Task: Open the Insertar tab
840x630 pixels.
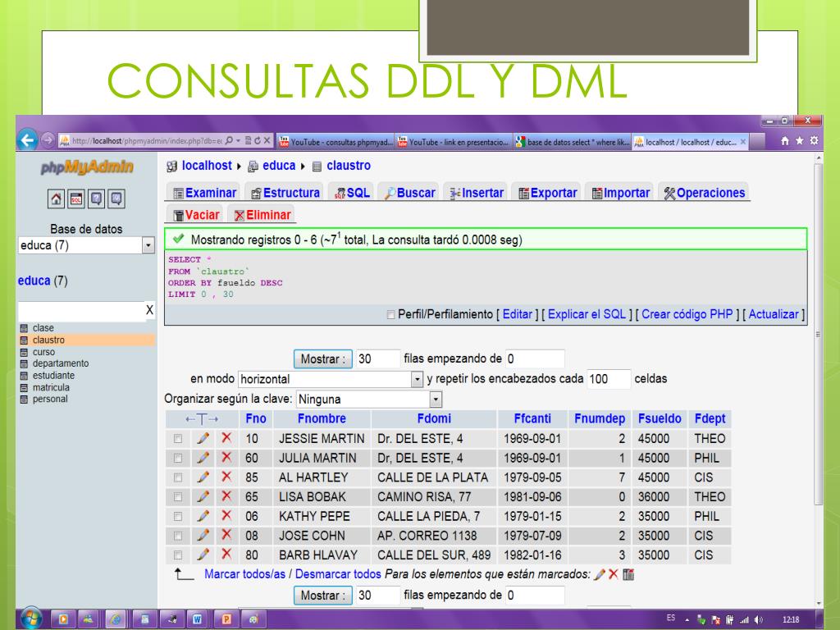Action: (x=477, y=193)
